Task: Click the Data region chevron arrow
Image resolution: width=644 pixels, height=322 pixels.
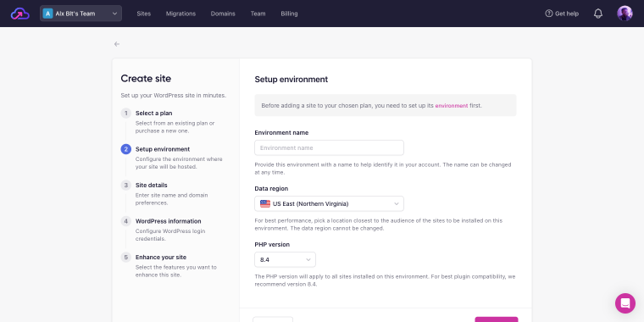Action: (397, 203)
